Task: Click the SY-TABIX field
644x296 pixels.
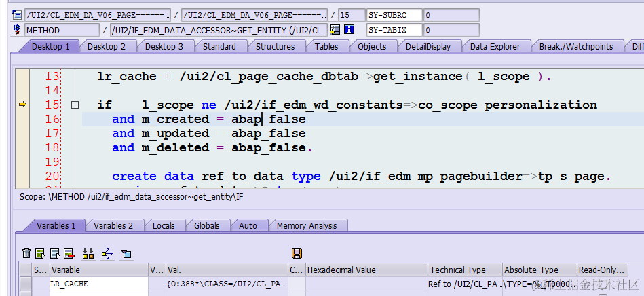Action: (x=394, y=30)
